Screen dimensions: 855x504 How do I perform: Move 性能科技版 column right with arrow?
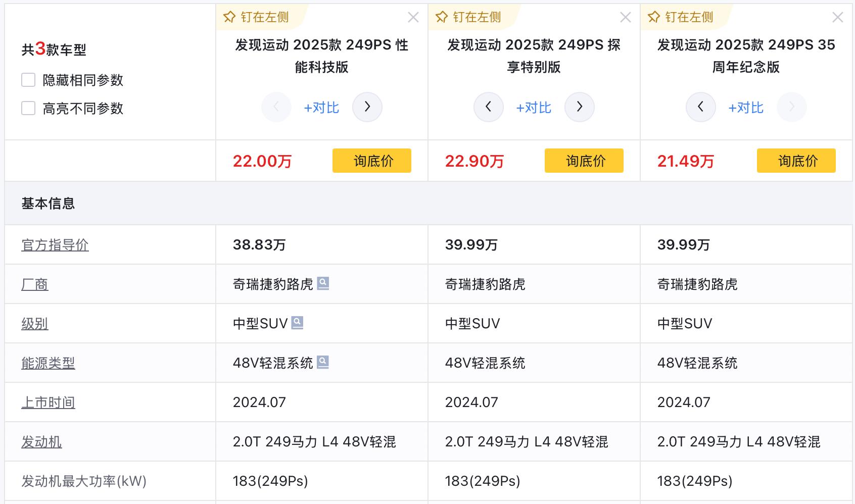point(367,107)
